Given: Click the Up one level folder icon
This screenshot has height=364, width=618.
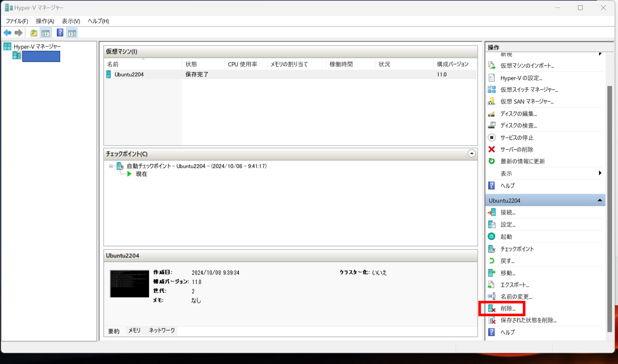Looking at the screenshot, I should (x=33, y=33).
